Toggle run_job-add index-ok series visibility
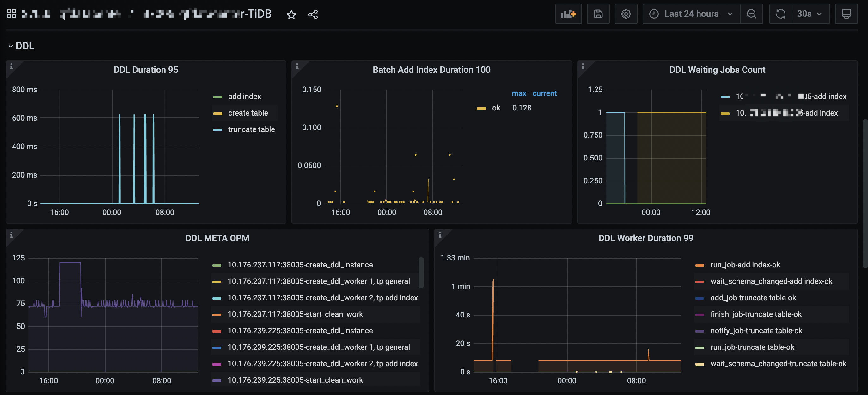 tap(745, 265)
